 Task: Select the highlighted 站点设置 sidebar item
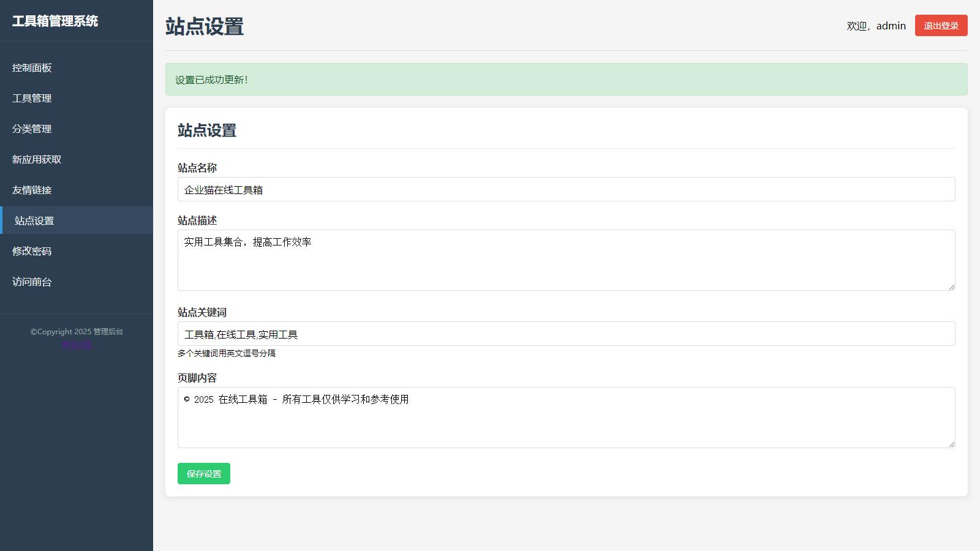point(34,220)
